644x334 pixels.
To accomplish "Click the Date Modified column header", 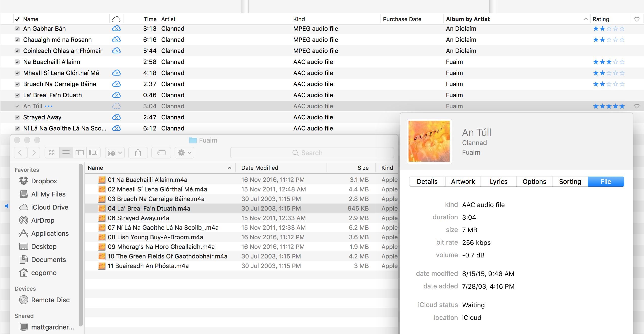I will click(x=260, y=168).
